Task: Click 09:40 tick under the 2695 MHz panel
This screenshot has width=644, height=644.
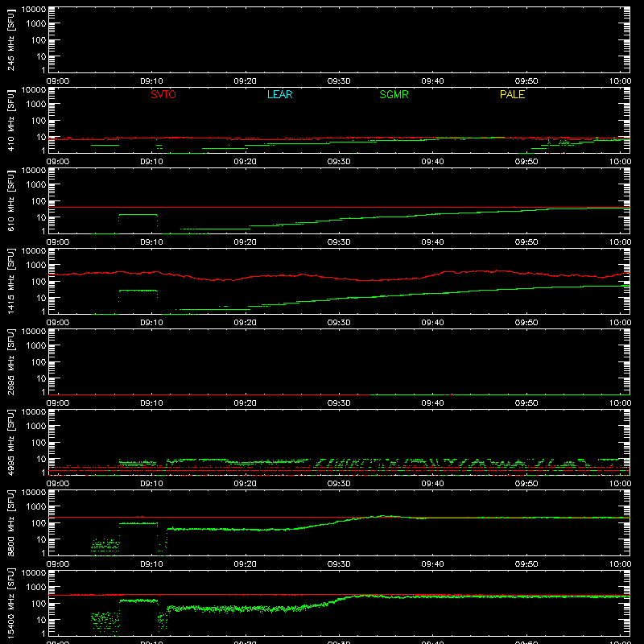Action: tap(432, 403)
